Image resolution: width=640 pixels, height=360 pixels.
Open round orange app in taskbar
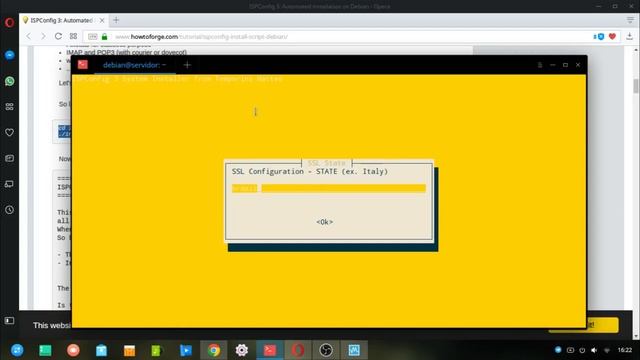[73, 350]
